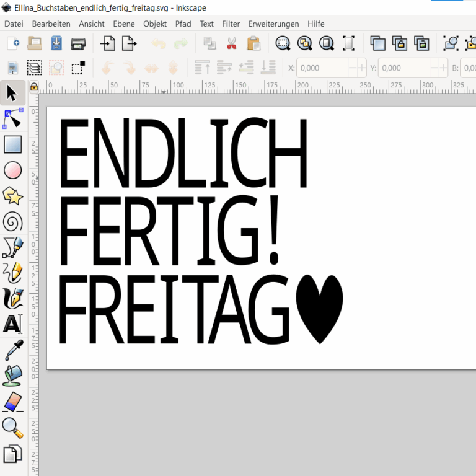Open the Datei menu

point(14,24)
